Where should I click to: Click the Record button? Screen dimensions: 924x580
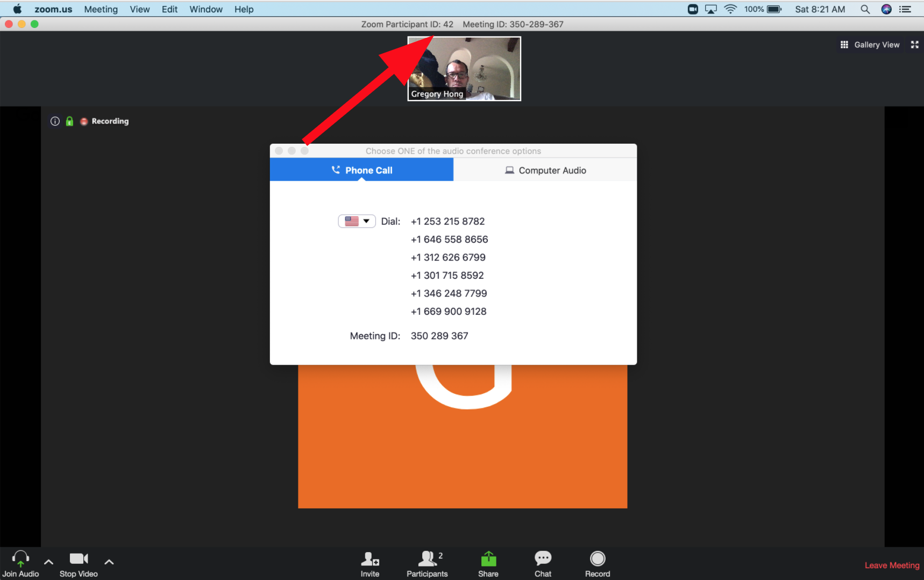[x=598, y=564]
